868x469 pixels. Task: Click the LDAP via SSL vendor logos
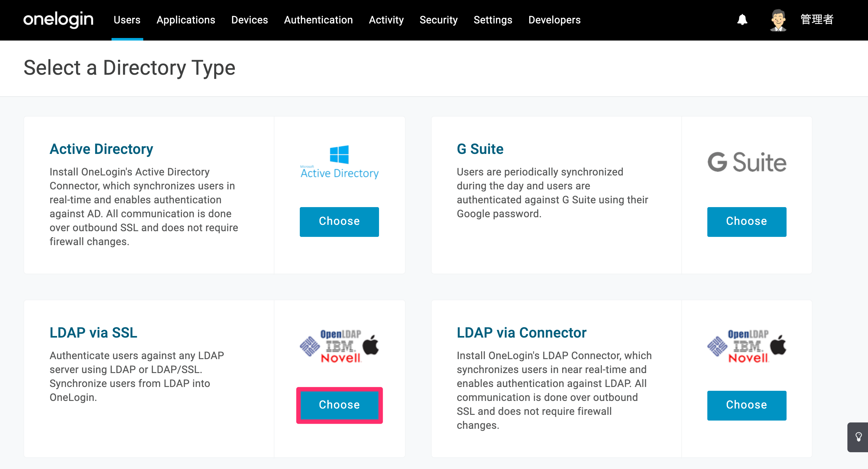click(x=339, y=346)
